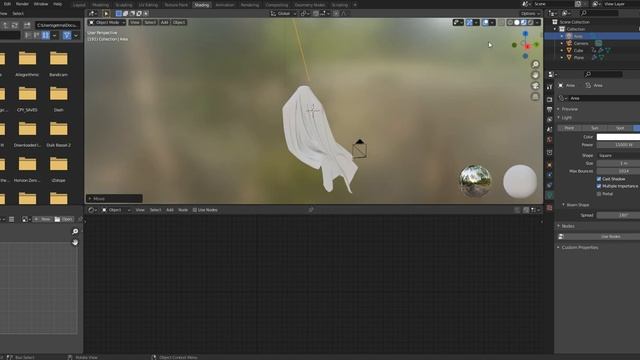Open the Layout workspace tab
640x360 pixels.
pyautogui.click(x=79, y=5)
